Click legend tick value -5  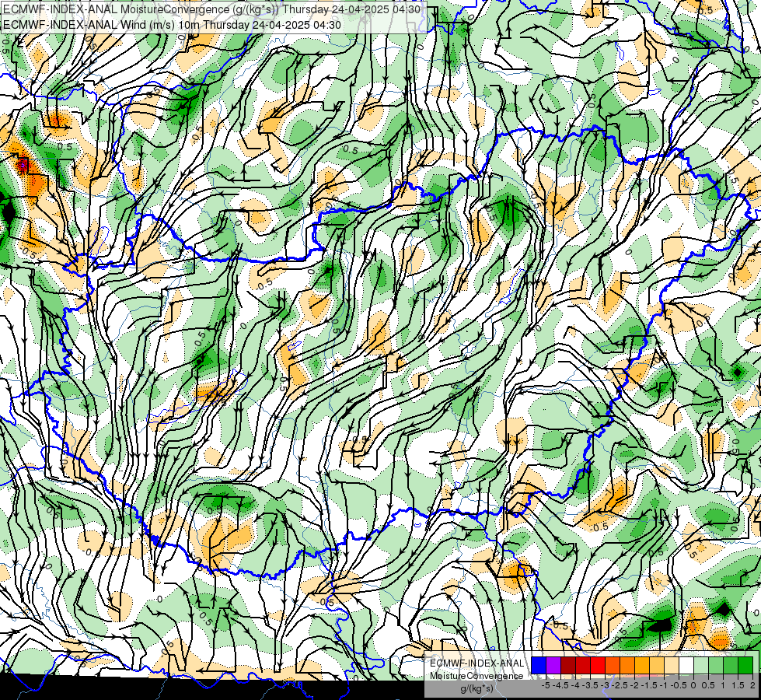point(546,685)
